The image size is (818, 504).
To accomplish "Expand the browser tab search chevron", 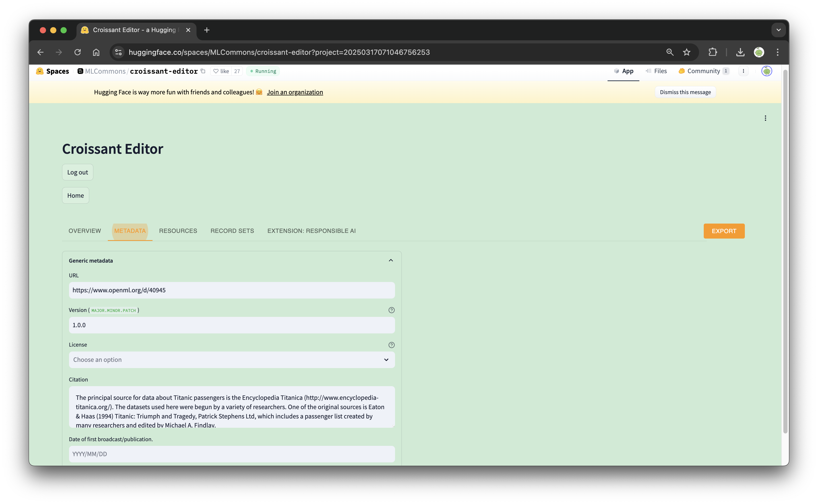I will [778, 30].
